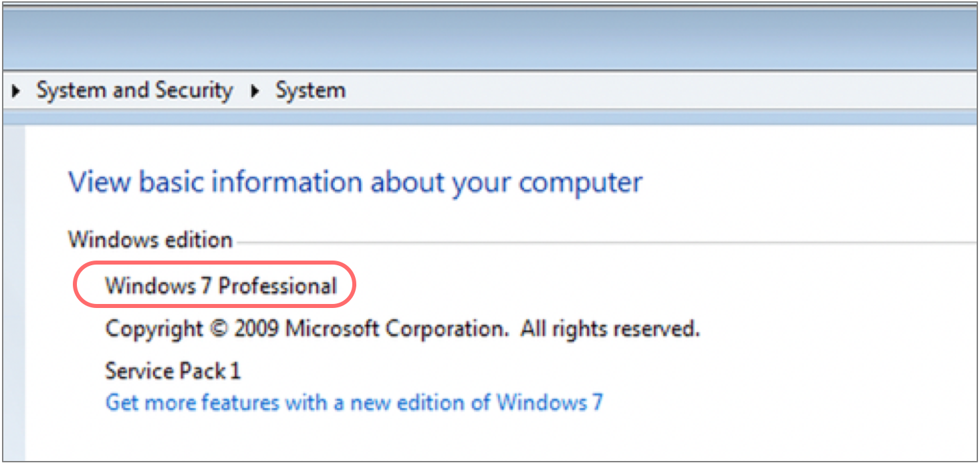This screenshot has height=465, width=980.
Task: Select the System breadcrumb item
Action: tap(311, 90)
